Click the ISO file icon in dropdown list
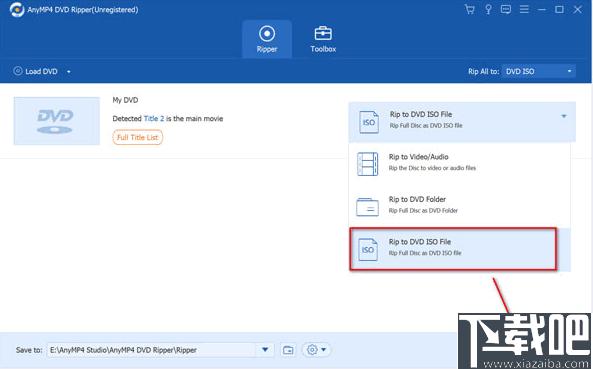The width and height of the screenshot is (593, 369). click(368, 249)
